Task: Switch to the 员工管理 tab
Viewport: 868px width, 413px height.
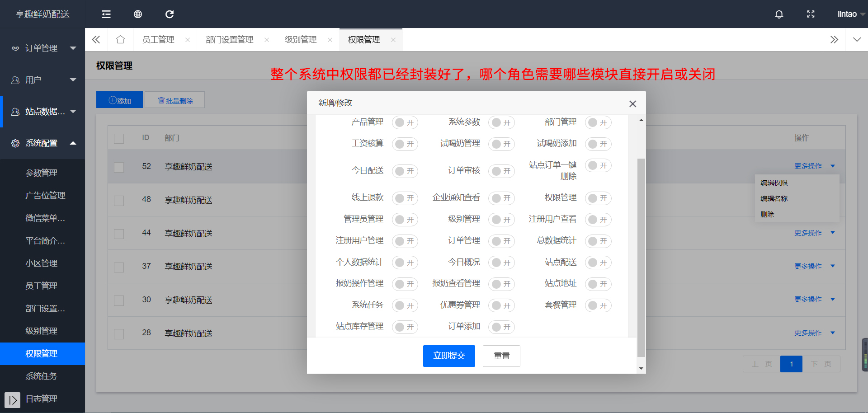Action: [158, 40]
